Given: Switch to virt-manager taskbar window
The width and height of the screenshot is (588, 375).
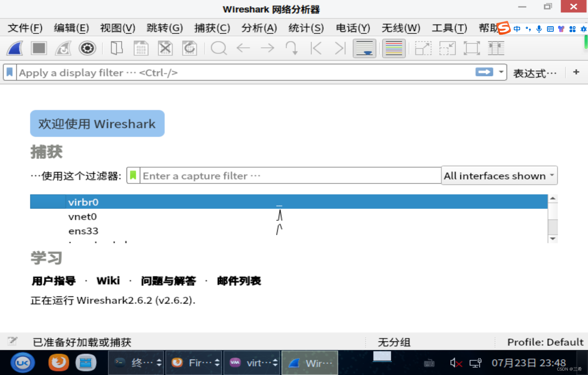Looking at the screenshot, I should point(252,363).
